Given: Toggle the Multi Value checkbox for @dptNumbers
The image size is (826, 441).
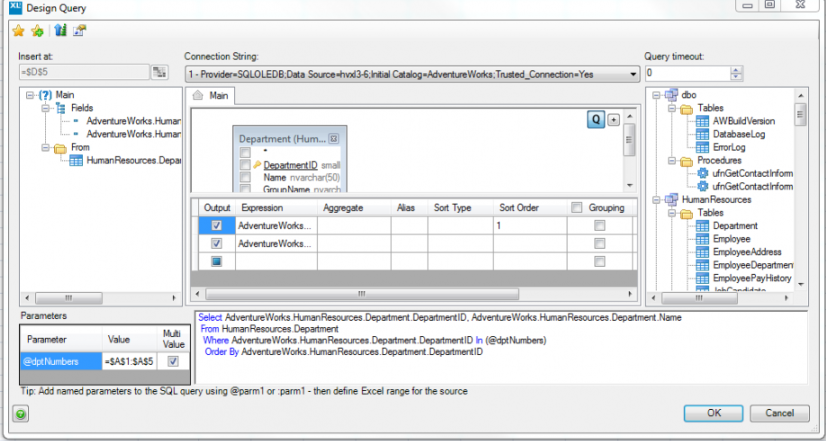Looking at the screenshot, I should 174,361.
